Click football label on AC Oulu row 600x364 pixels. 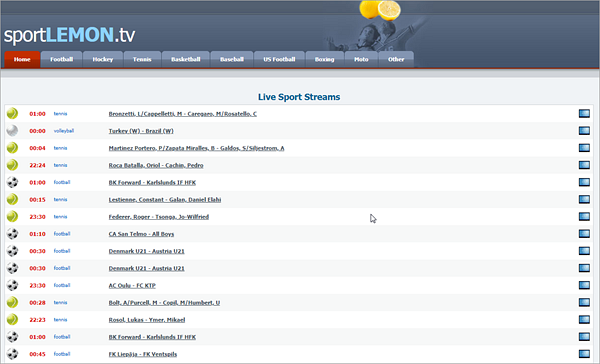[62, 285]
